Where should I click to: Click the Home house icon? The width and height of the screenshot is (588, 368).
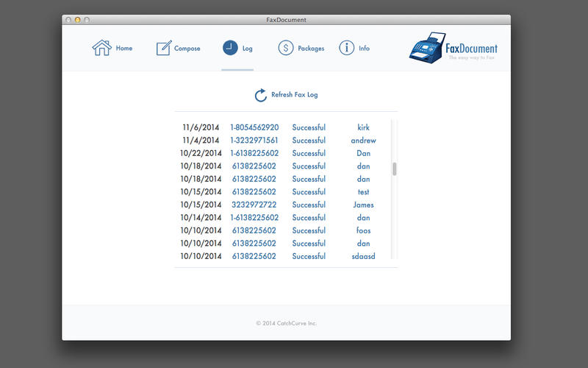coord(101,48)
